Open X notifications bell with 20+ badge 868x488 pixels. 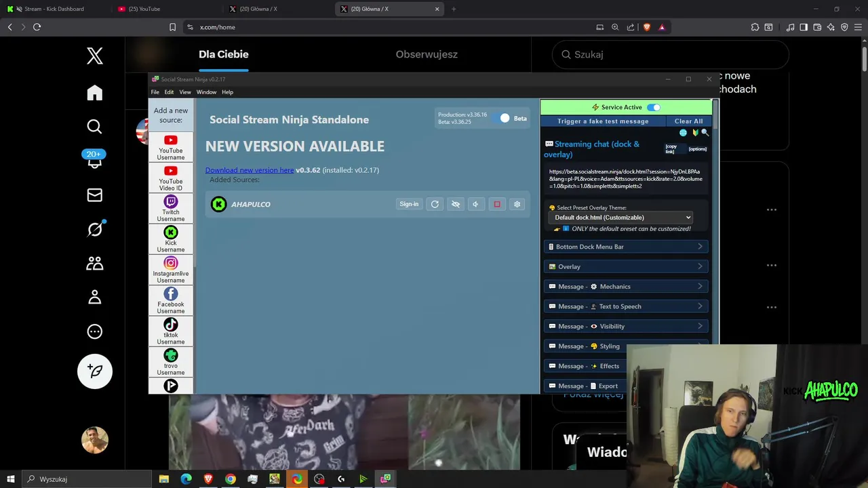click(x=94, y=160)
